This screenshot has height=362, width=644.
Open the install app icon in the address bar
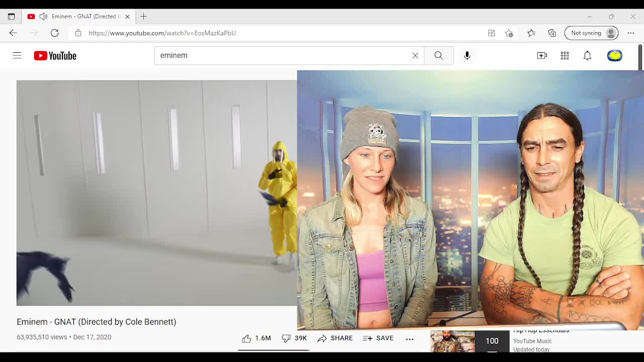(x=492, y=33)
